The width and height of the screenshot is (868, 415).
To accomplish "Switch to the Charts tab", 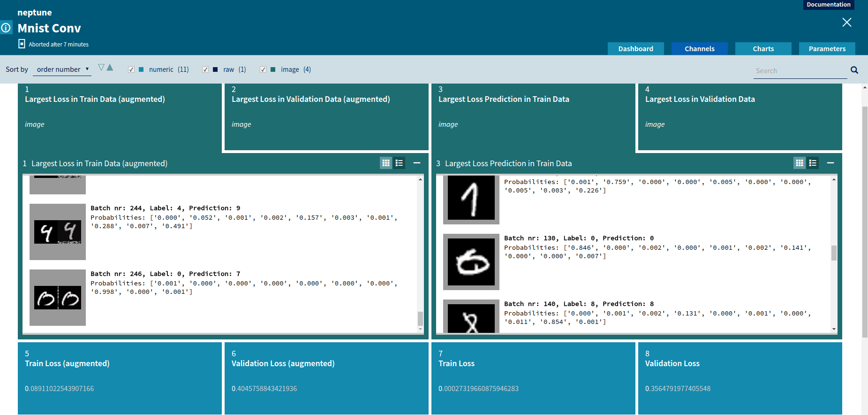I will (x=763, y=49).
